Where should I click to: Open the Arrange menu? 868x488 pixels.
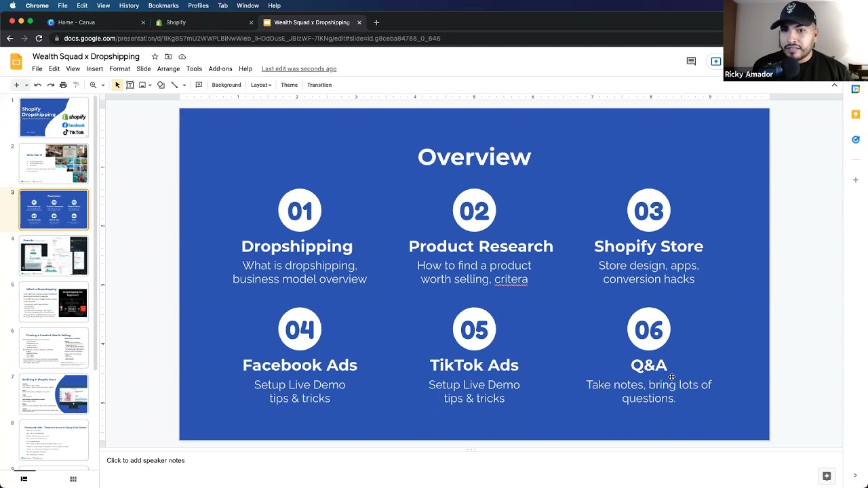pyautogui.click(x=168, y=68)
